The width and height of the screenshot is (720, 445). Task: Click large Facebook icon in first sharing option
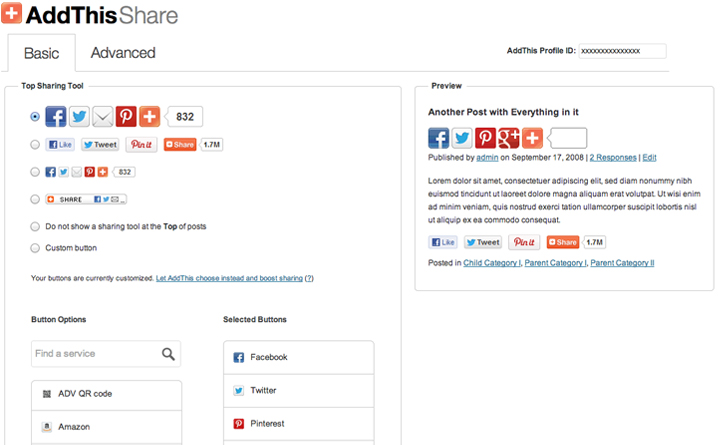(56, 117)
